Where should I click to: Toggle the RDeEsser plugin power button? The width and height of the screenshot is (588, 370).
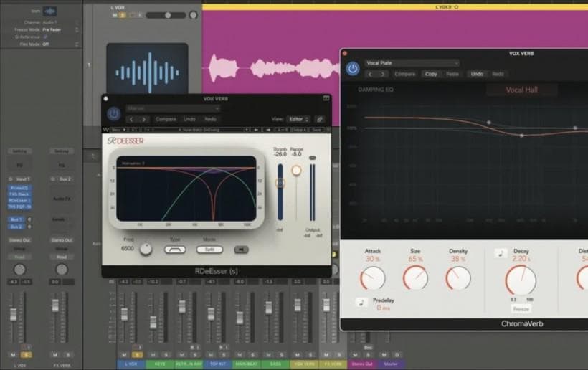click(x=113, y=114)
